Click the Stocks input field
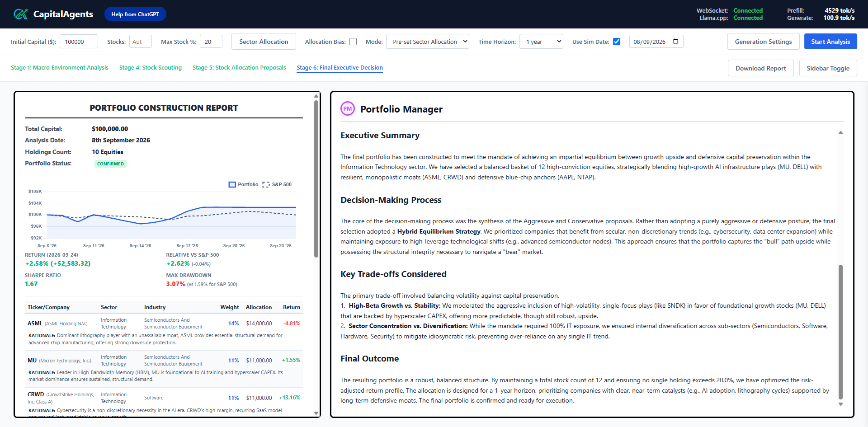 [x=141, y=42]
